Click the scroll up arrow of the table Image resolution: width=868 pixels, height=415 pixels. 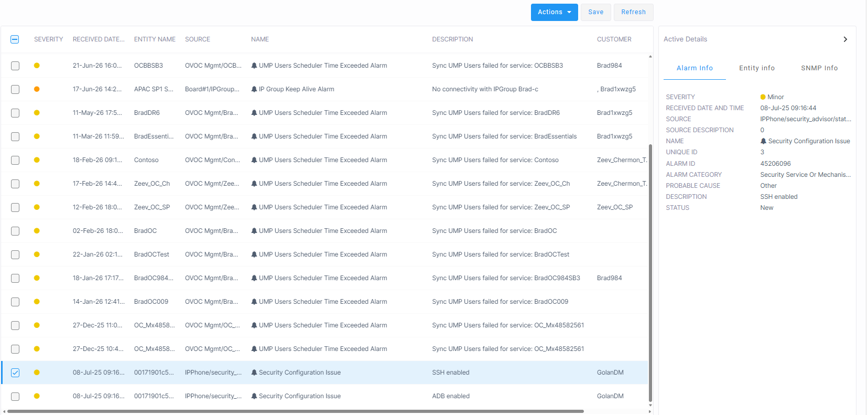[650, 56]
